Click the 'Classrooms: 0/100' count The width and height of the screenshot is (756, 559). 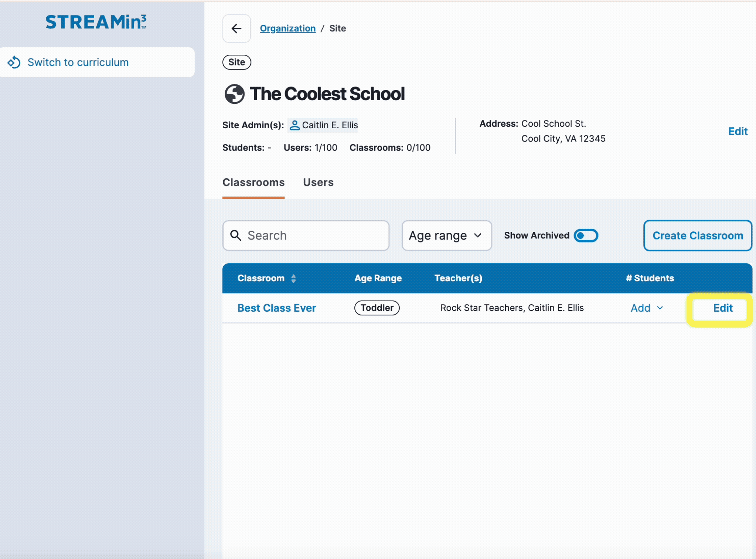[x=390, y=148]
